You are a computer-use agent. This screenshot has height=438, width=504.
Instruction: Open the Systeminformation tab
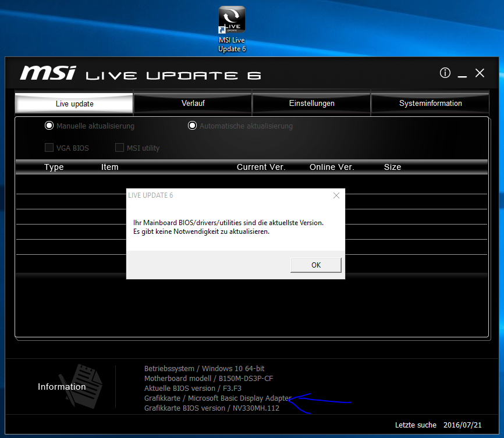430,103
